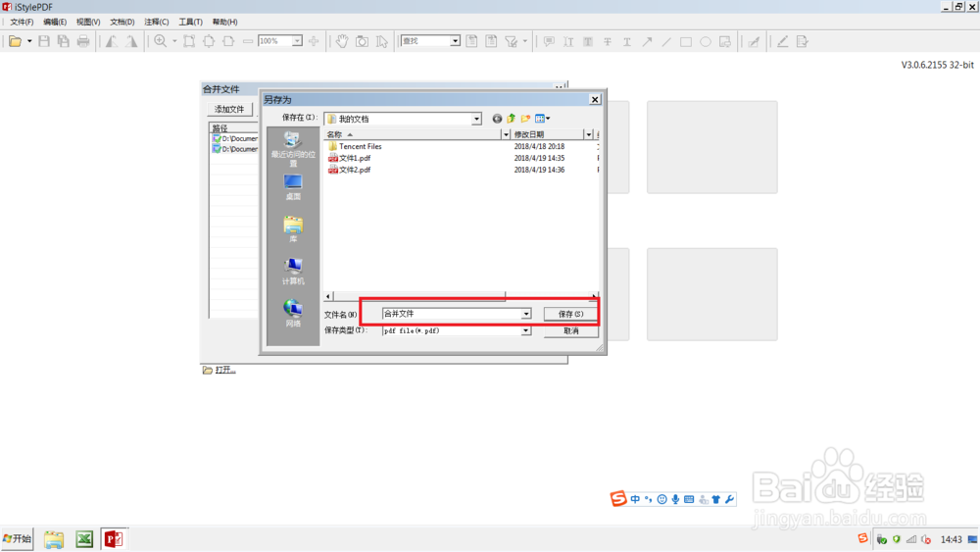Click the Open file folder toolbar icon
The height and width of the screenshot is (552, 980).
tap(15, 41)
